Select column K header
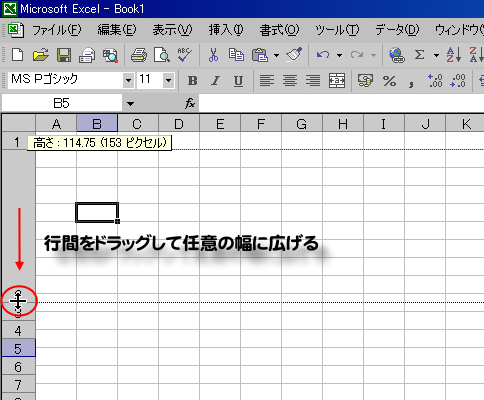 [x=466, y=124]
